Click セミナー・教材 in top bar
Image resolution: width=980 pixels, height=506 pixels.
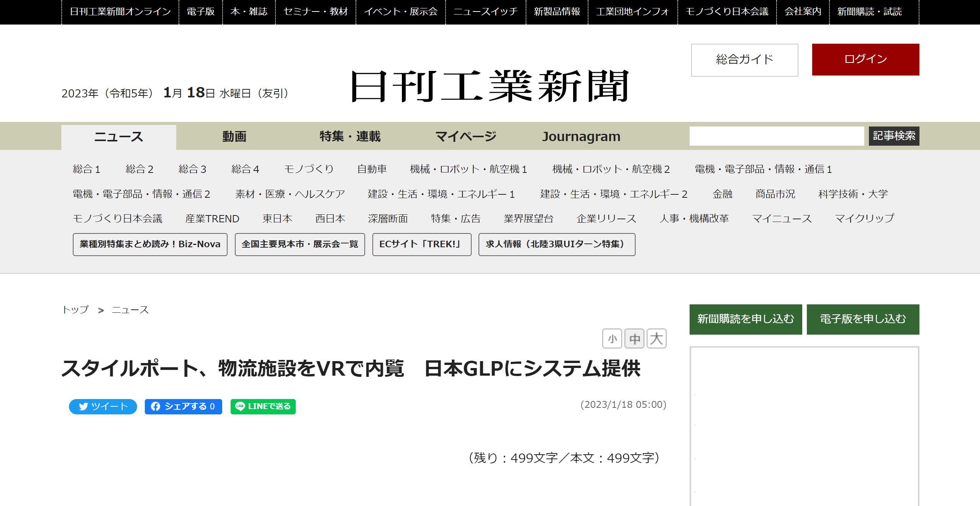[x=316, y=12]
